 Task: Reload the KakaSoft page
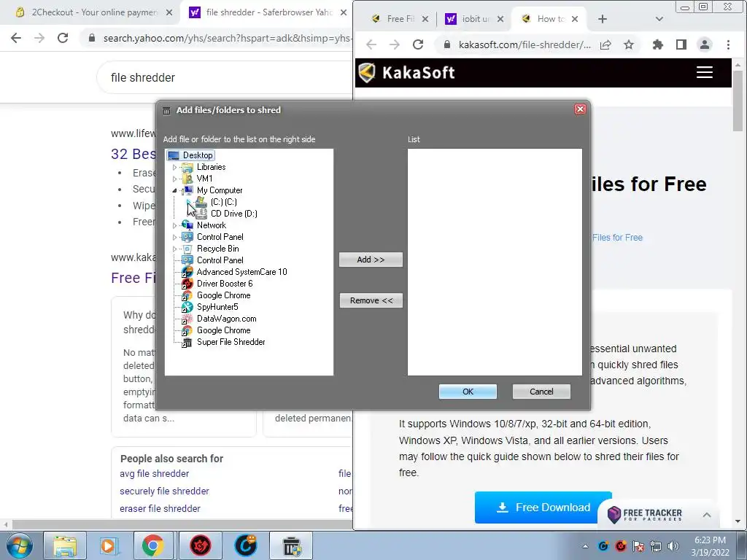(x=418, y=44)
